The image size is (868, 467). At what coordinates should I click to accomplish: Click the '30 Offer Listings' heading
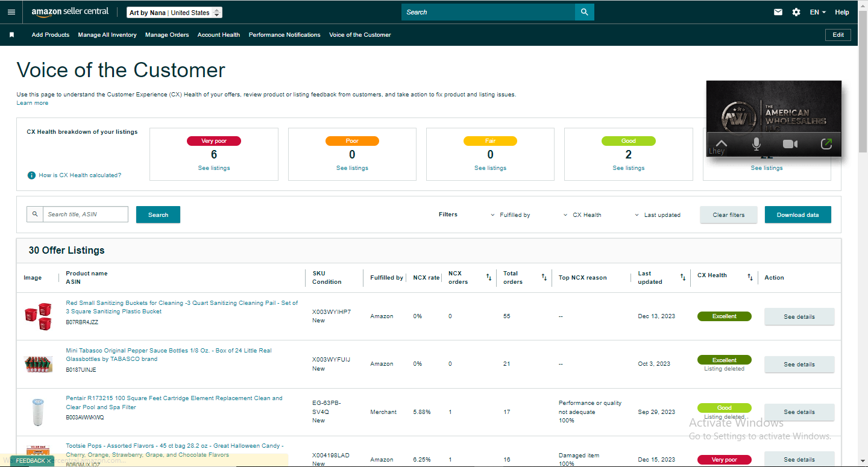(x=66, y=250)
